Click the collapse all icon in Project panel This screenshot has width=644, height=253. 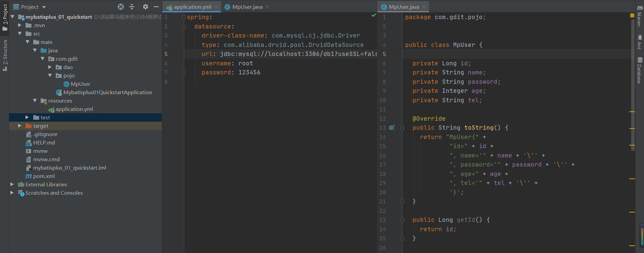(132, 7)
